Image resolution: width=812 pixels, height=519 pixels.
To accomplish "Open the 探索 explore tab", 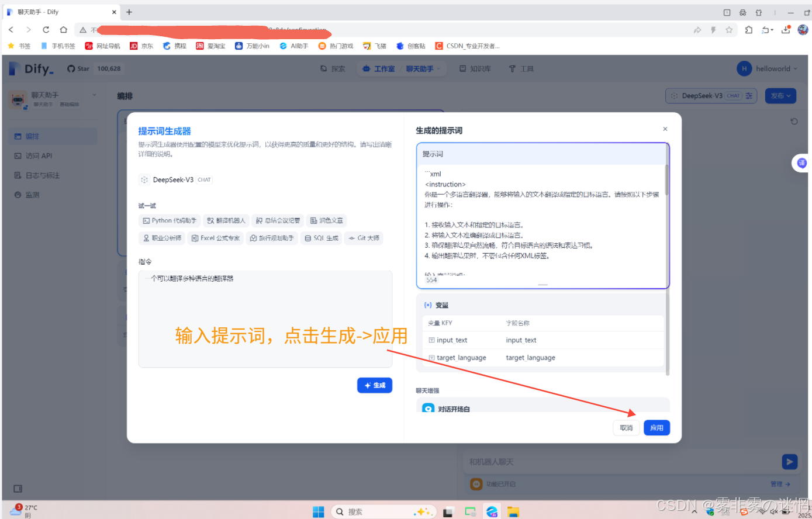I will click(x=333, y=68).
